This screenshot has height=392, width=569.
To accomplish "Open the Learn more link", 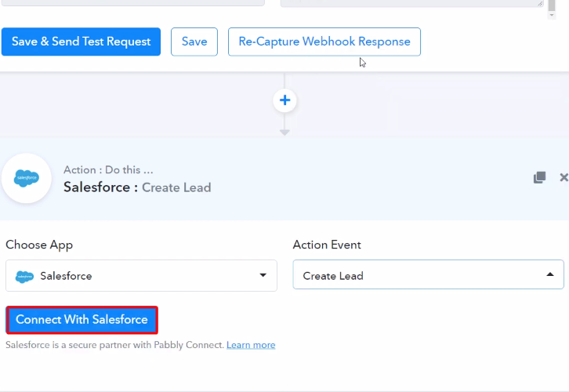I will (251, 345).
